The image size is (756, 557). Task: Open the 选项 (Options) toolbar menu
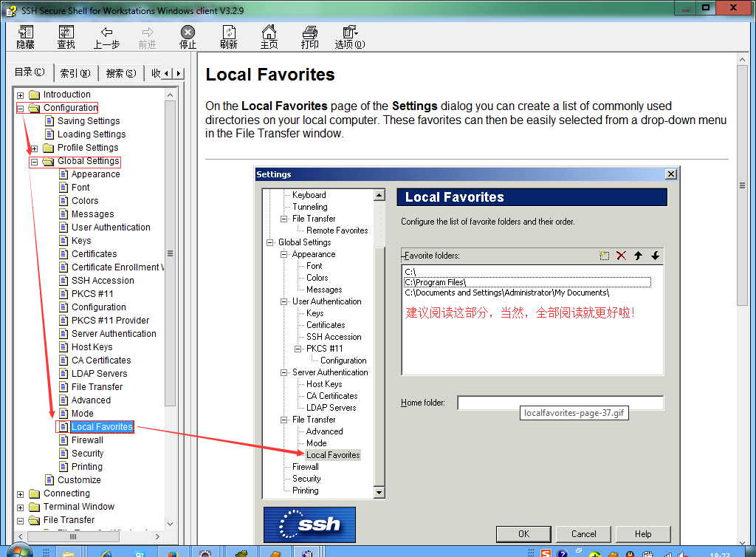(350, 37)
